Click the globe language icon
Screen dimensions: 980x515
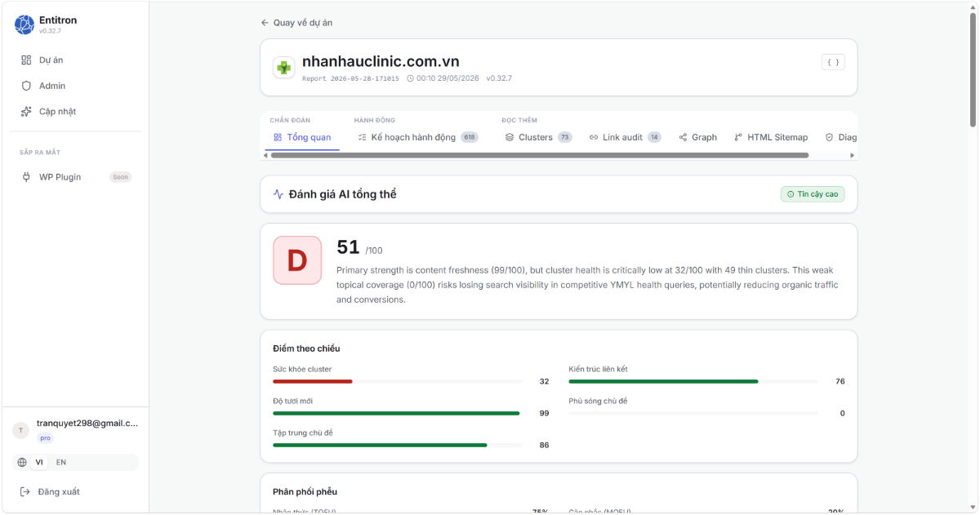[x=22, y=463]
